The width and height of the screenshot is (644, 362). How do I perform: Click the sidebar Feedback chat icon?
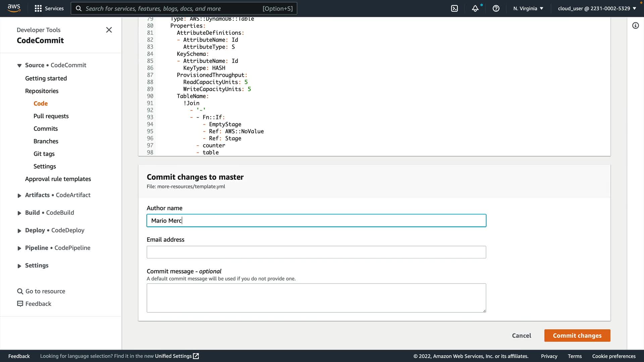20,304
